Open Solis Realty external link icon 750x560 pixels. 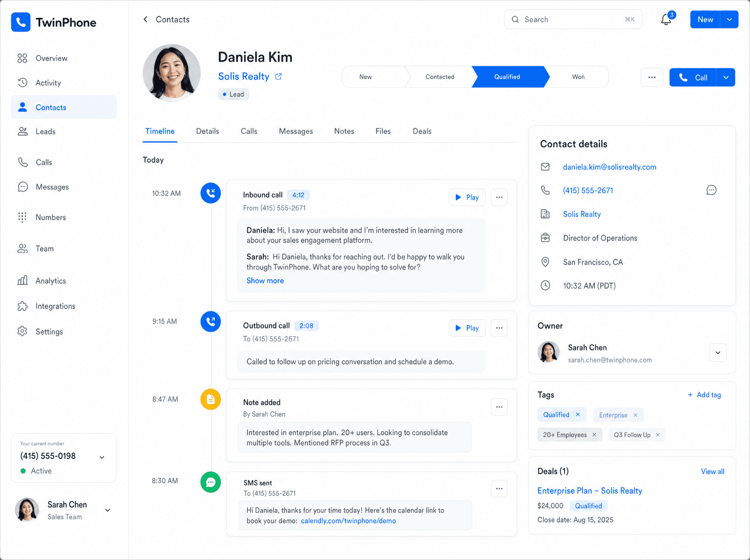(x=279, y=76)
